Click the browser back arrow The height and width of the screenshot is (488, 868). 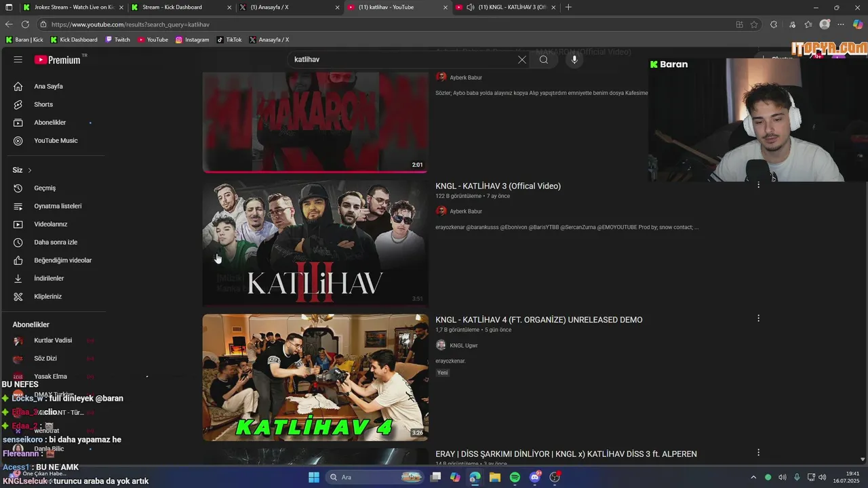(9, 24)
